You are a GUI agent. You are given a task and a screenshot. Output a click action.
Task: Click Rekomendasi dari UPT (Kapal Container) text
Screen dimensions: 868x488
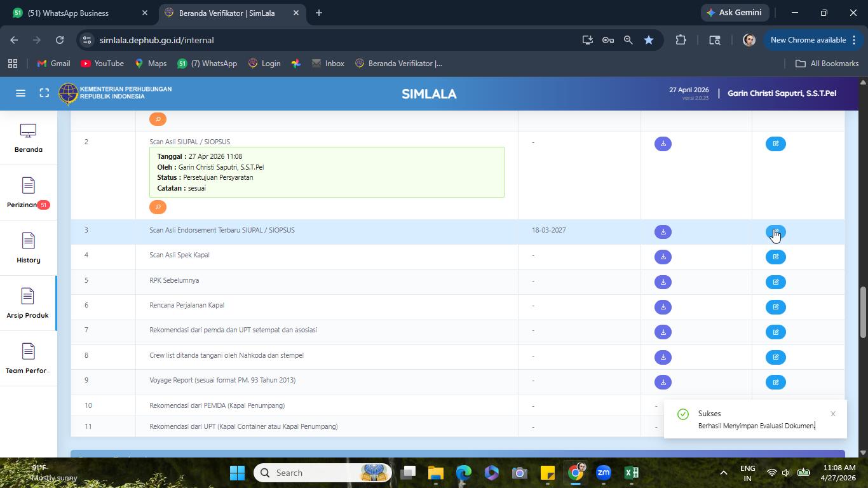(243, 426)
